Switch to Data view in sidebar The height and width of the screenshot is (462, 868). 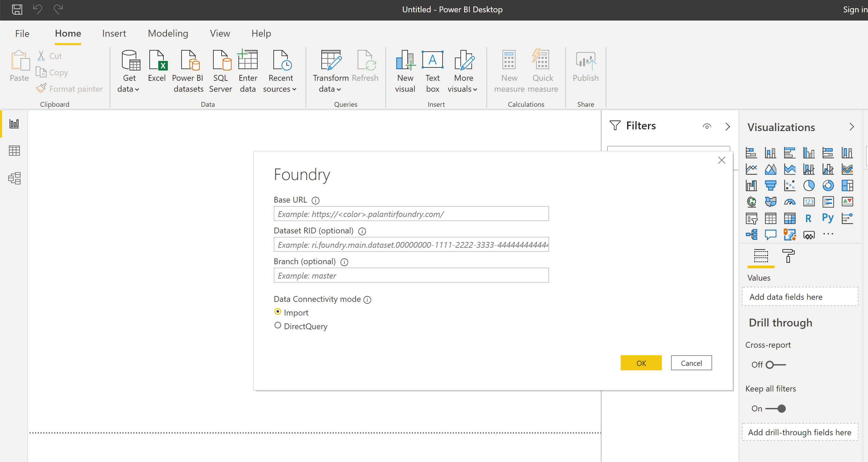tap(14, 151)
